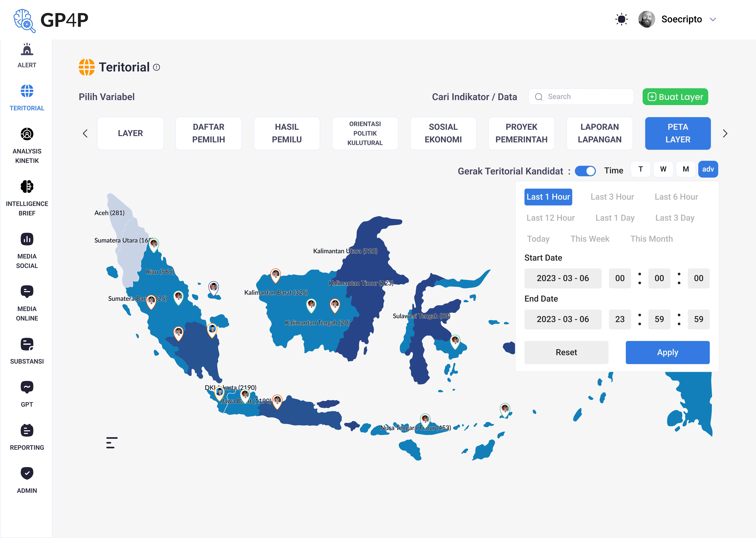Image resolution: width=756 pixels, height=538 pixels.
Task: Switch to the DAFTAR PEMILIH tab
Action: 209,133
